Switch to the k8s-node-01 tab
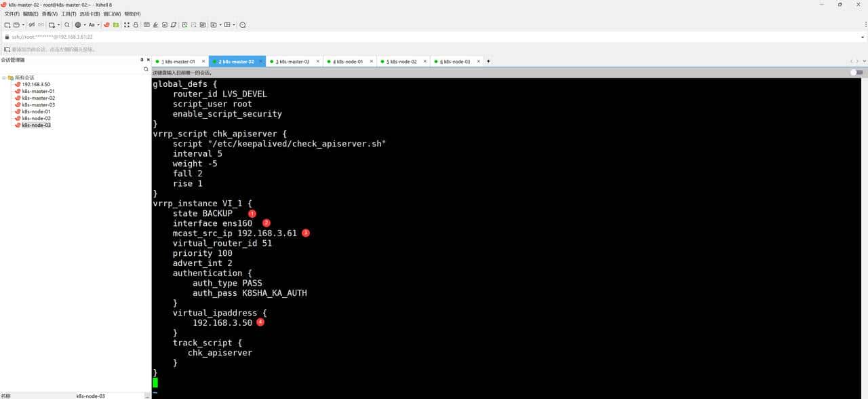The width and height of the screenshot is (868, 399). 349,61
